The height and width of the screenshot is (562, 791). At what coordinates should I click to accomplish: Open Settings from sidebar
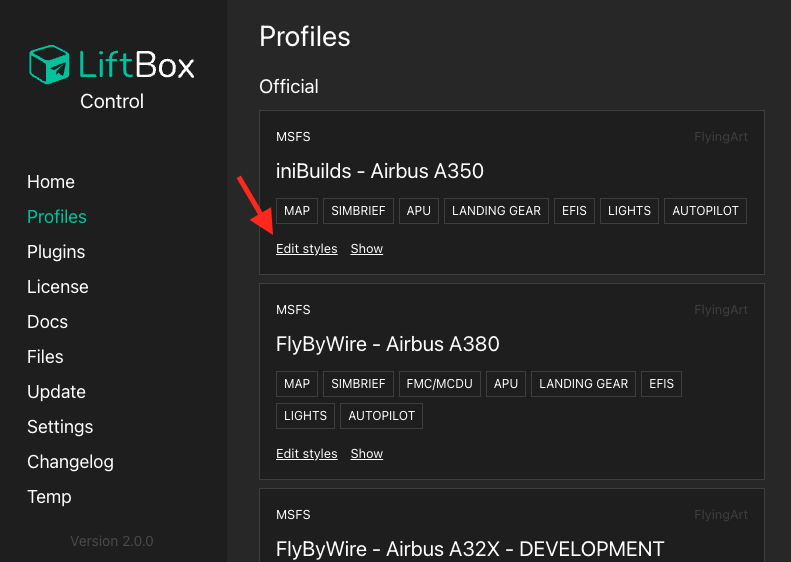60,427
